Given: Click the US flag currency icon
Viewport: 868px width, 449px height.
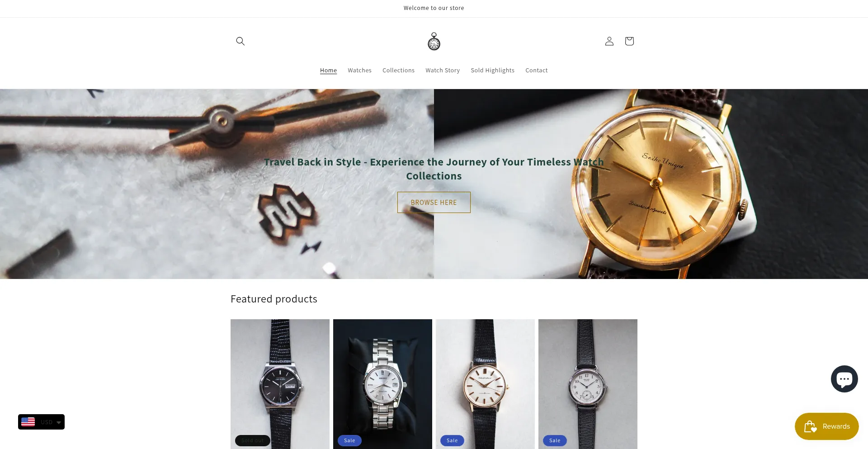Looking at the screenshot, I should pyautogui.click(x=28, y=422).
